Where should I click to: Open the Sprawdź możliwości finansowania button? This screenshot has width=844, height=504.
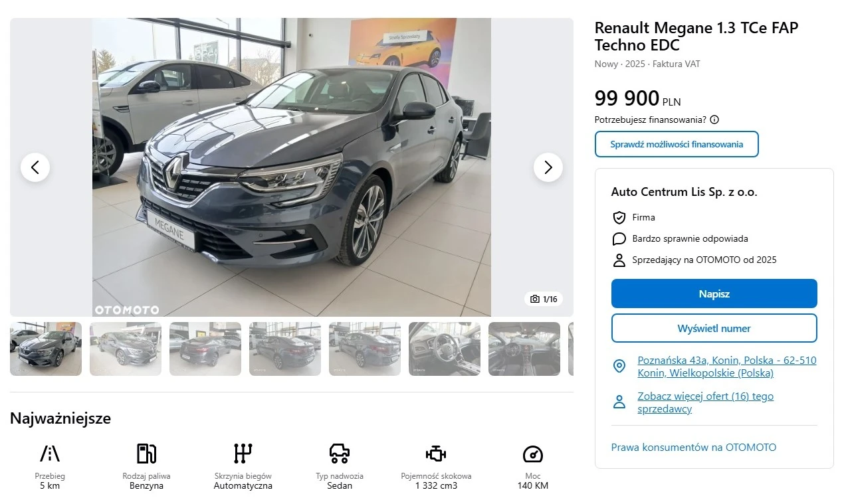click(x=677, y=144)
